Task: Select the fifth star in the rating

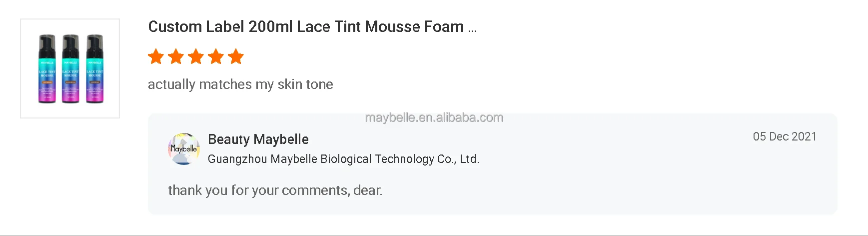Action: (x=235, y=56)
